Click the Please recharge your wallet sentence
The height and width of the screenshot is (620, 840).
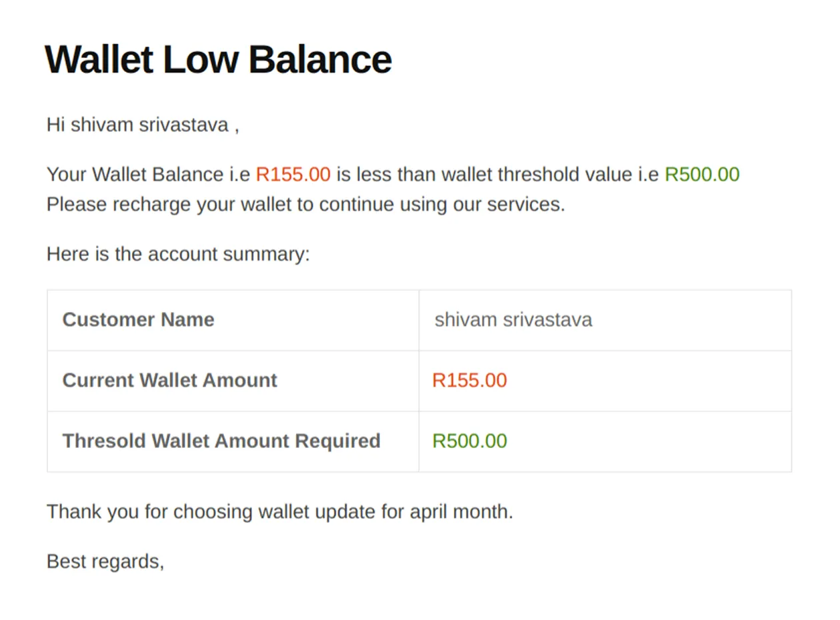pyautogui.click(x=306, y=204)
